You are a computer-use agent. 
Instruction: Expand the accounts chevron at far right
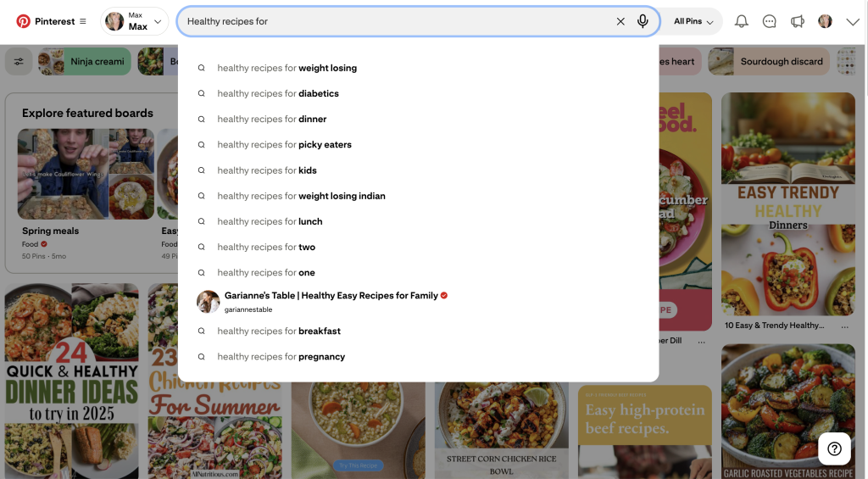coord(853,21)
